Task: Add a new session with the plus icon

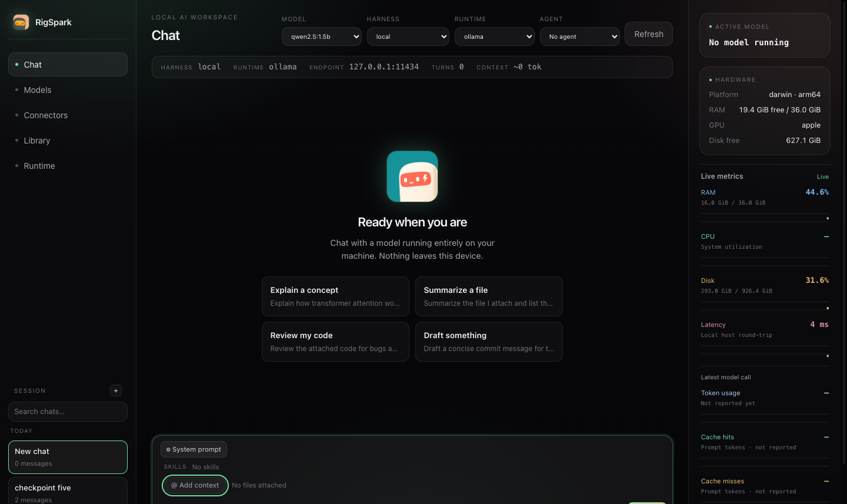Action: coord(116,390)
